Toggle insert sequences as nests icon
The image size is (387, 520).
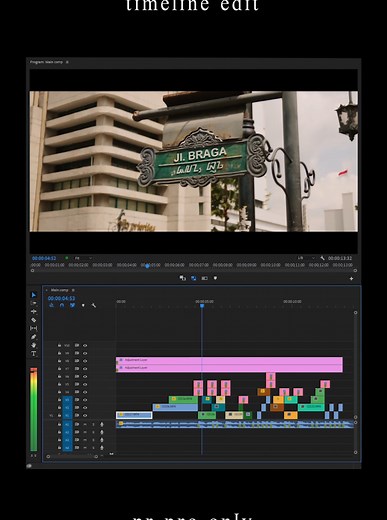51,305
